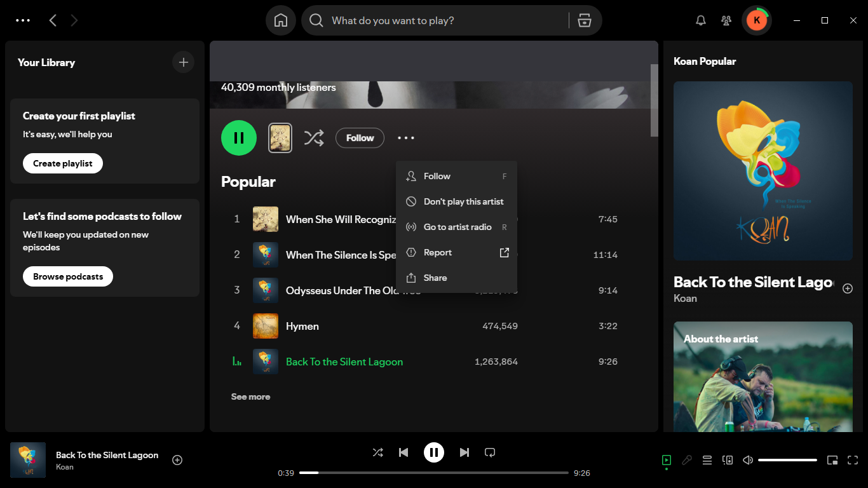Viewport: 868px width, 488px height.
Task: Play the track 'When She Will Recogniz…'
Action: coord(341,219)
